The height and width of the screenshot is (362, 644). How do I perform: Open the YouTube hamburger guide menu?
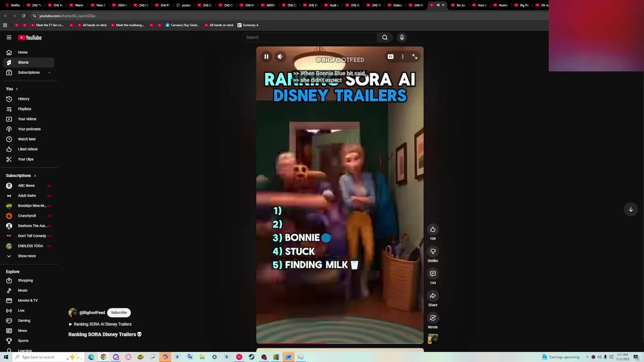[9, 38]
